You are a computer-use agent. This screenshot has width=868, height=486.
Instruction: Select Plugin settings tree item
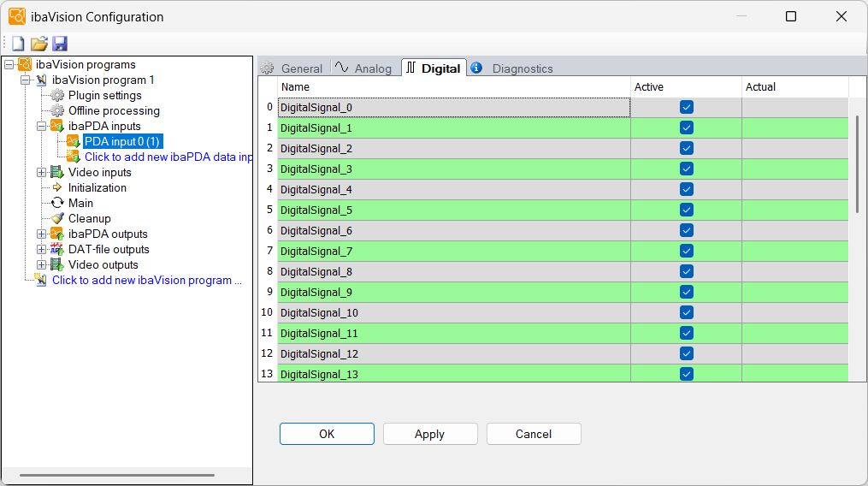[104, 95]
